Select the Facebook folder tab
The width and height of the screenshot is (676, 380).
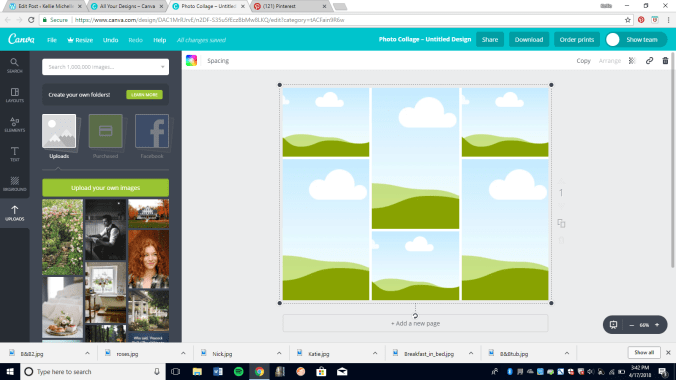[152, 137]
